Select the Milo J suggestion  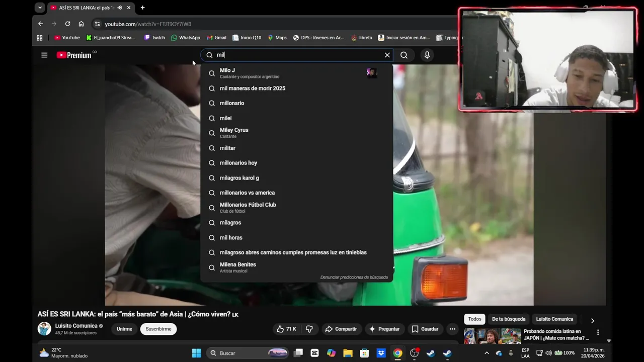click(296, 73)
